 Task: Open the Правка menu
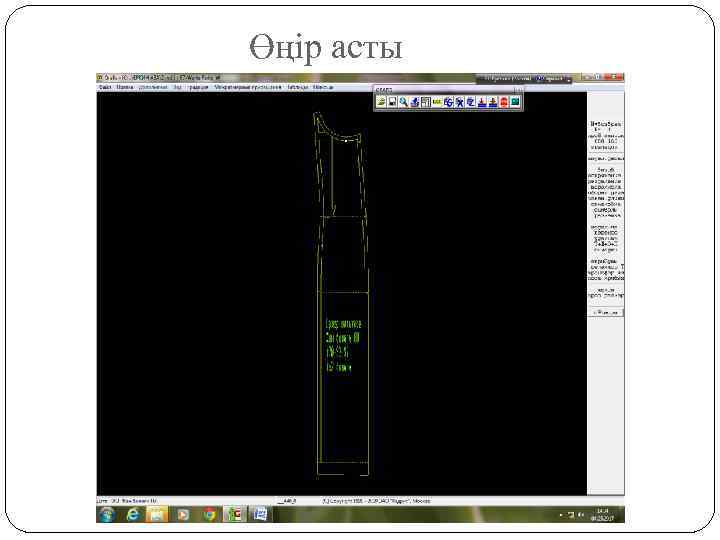pos(124,87)
